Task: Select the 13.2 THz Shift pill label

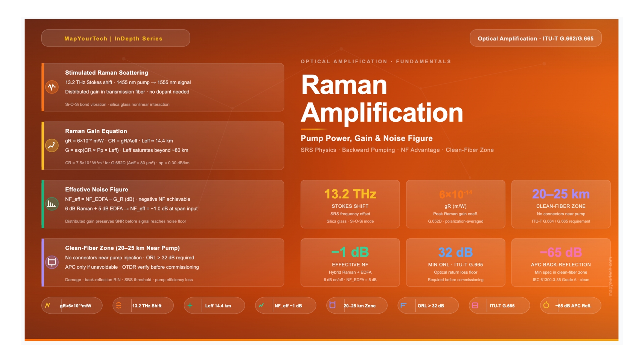Action: [147, 306]
